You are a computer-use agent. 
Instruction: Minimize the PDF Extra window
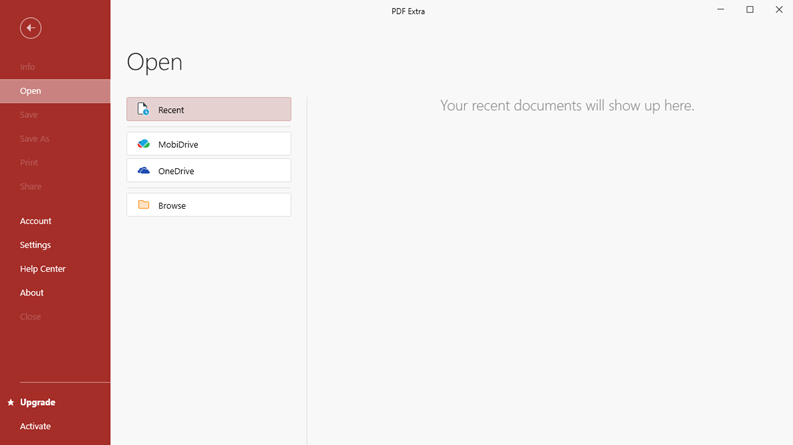coord(721,10)
